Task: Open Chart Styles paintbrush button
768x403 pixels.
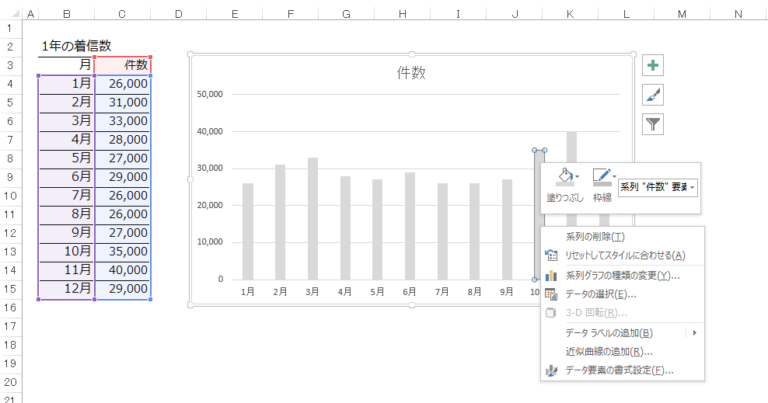Action: pos(653,95)
